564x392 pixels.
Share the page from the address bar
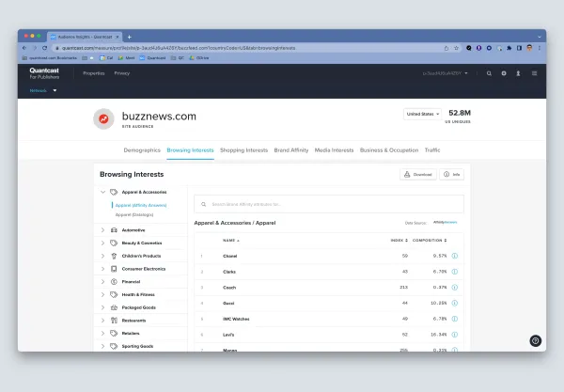click(x=446, y=48)
